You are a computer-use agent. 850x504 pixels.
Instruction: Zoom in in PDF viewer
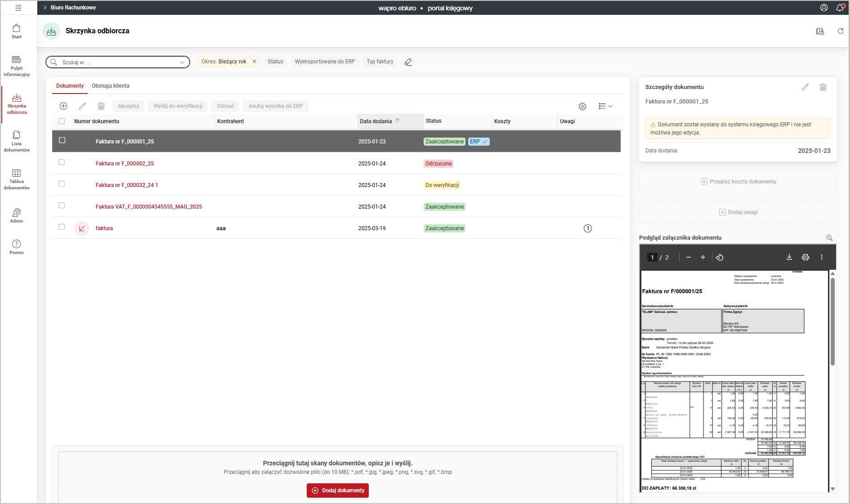point(703,257)
